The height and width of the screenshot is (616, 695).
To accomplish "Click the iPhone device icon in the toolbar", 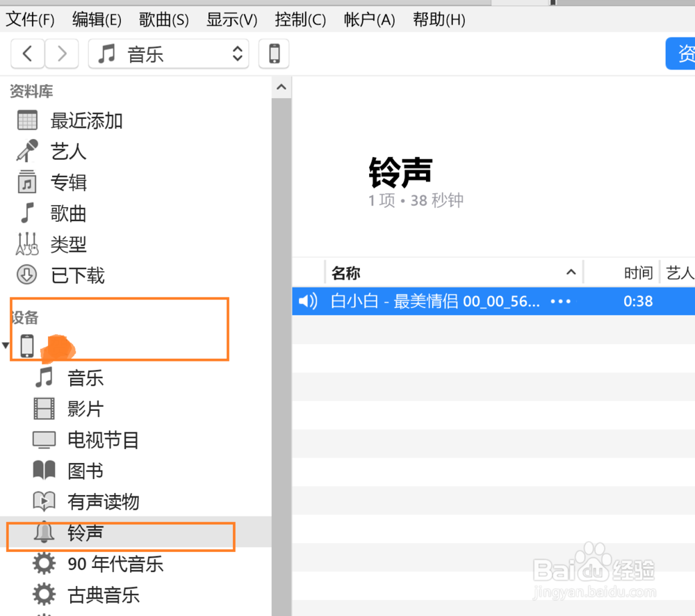I will pos(273,54).
